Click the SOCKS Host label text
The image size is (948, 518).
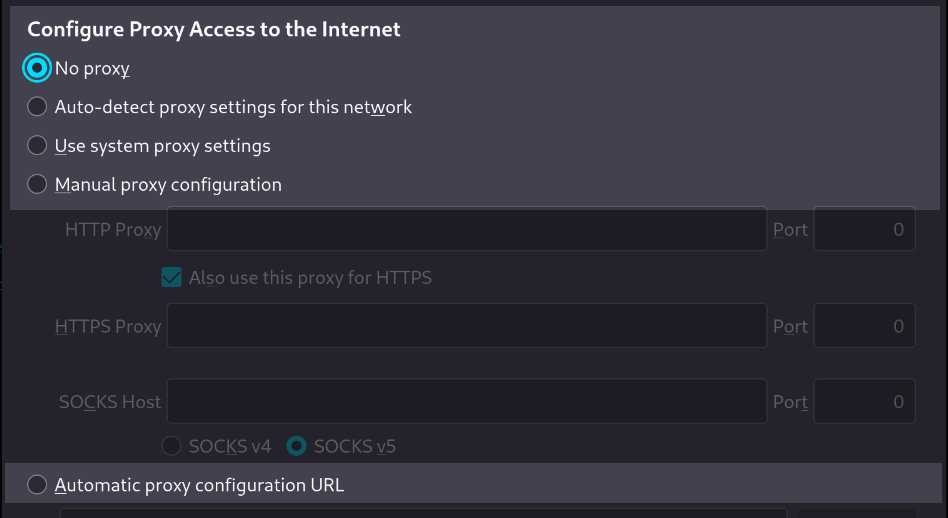click(x=110, y=402)
